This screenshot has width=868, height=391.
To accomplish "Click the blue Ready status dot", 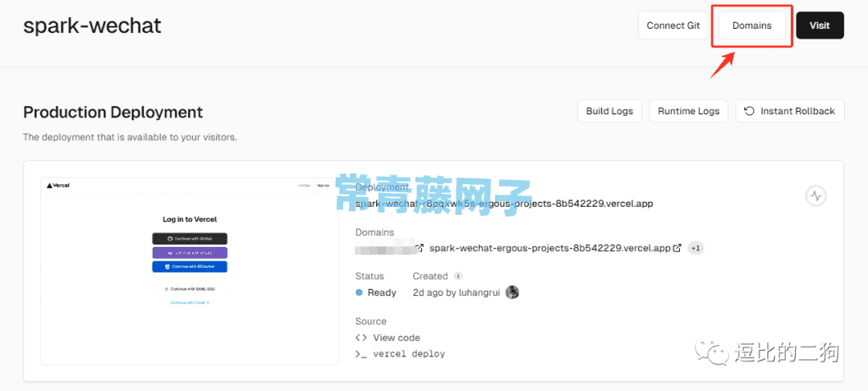I will coord(358,292).
